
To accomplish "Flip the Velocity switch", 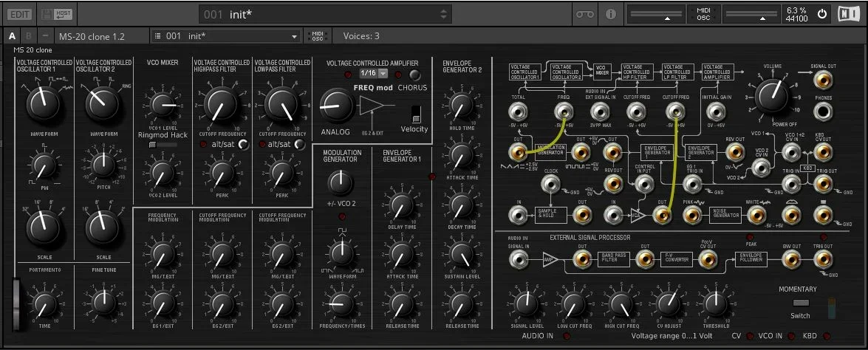I will pos(416,114).
